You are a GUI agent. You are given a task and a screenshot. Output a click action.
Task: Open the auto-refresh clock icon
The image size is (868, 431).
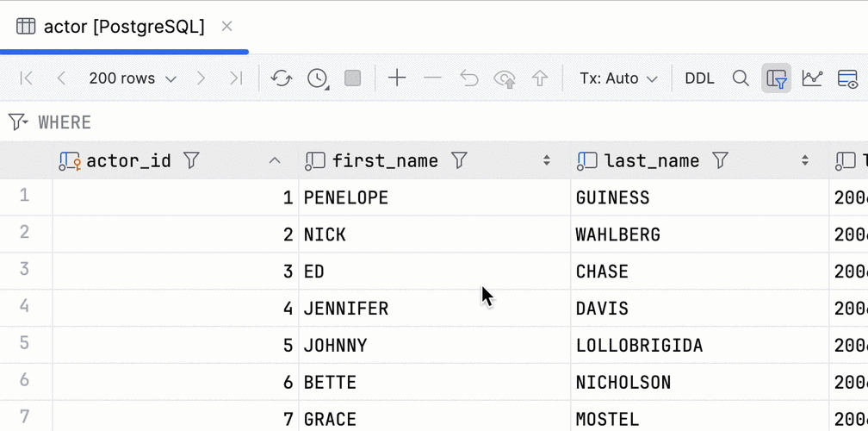(318, 78)
